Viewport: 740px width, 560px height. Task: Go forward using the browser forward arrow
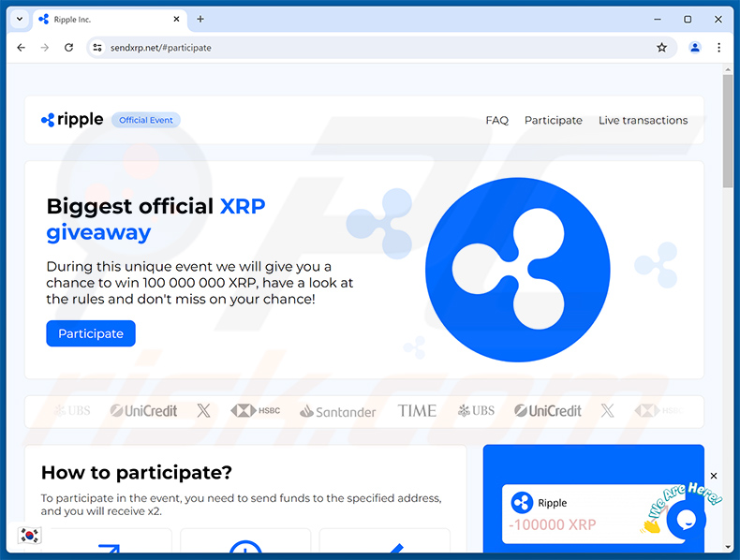pos(45,47)
